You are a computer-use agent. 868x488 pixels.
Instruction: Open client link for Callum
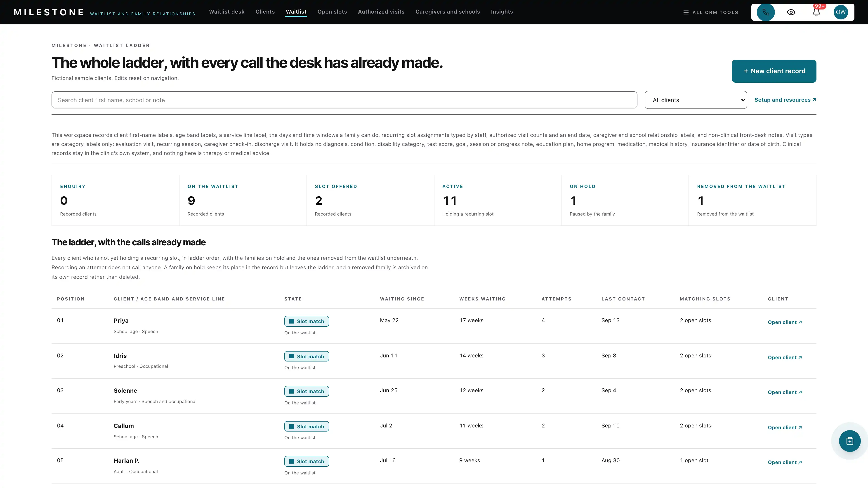785,427
